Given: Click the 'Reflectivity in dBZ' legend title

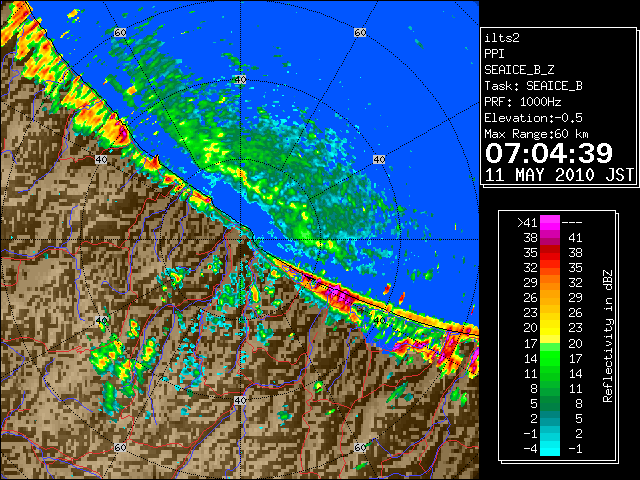Looking at the screenshot, I should click(607, 336).
